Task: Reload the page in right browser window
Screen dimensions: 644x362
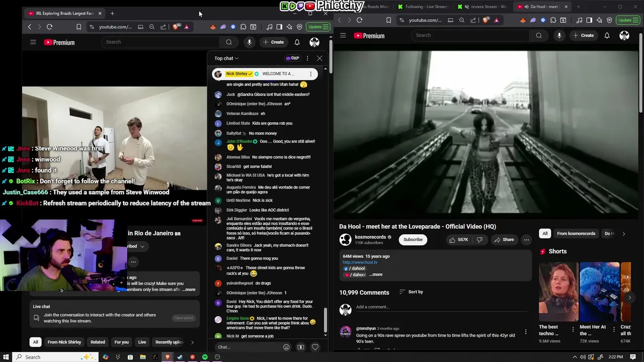Action: click(x=359, y=20)
